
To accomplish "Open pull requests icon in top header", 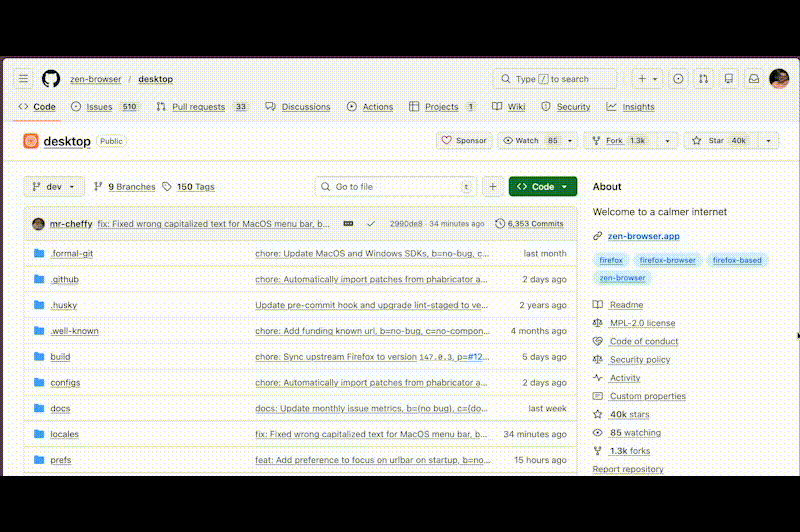I will coord(704,79).
